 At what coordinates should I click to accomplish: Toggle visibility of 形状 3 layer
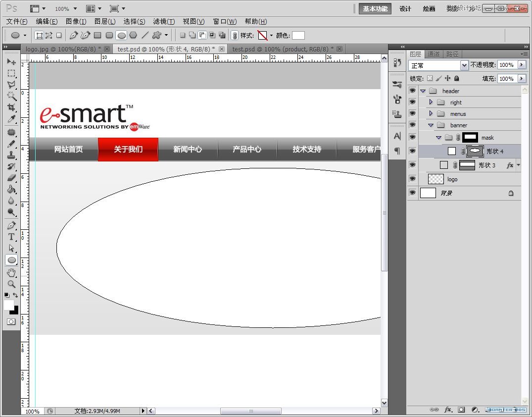click(x=412, y=165)
